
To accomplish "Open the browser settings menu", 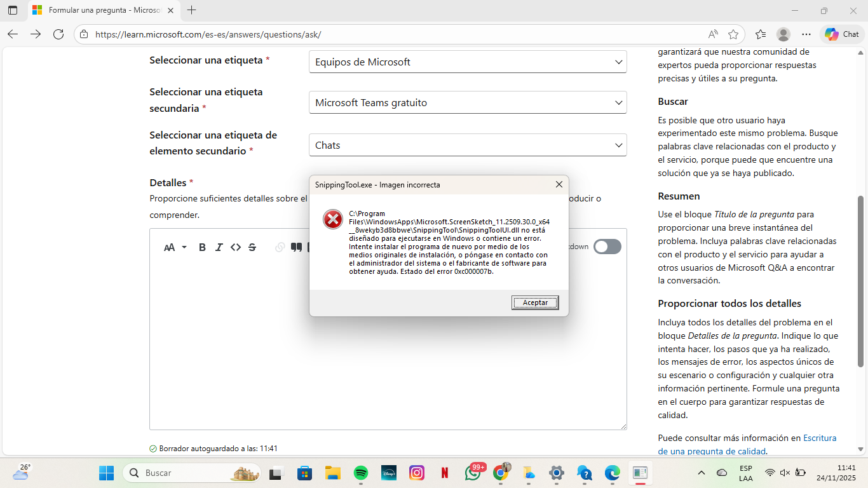I will pyautogui.click(x=806, y=34).
